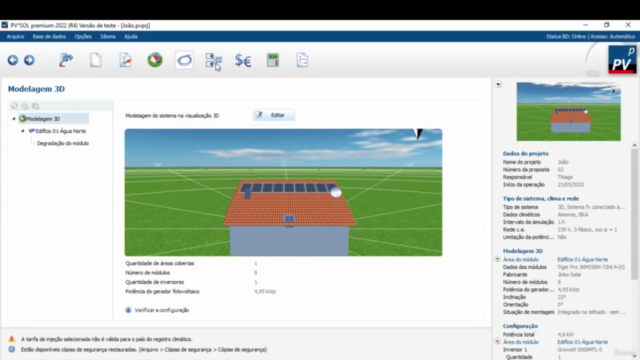The height and width of the screenshot is (360, 640).
Task: Click the right panel vertical scrollbar
Action: pyautogui.click(x=634, y=214)
